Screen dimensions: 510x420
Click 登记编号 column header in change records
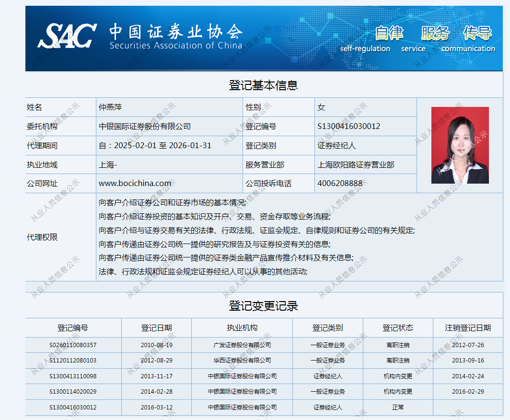click(73, 327)
